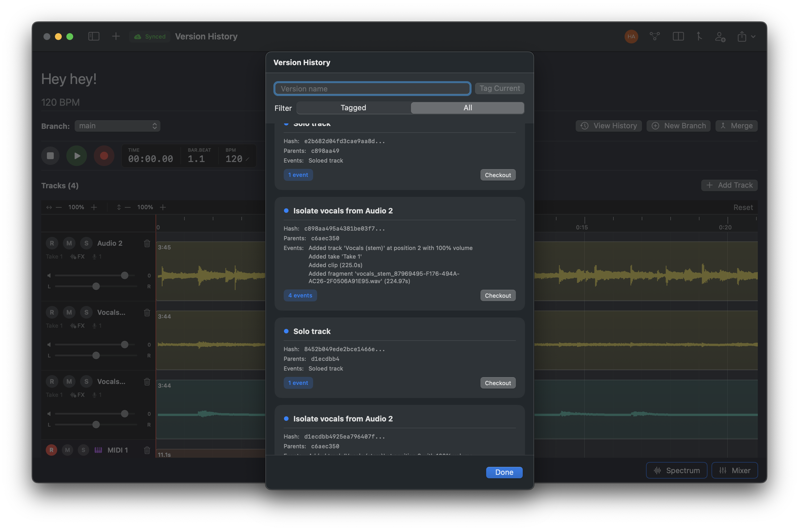Switch filter to Tagged tab
The image size is (799, 532).
tap(353, 108)
